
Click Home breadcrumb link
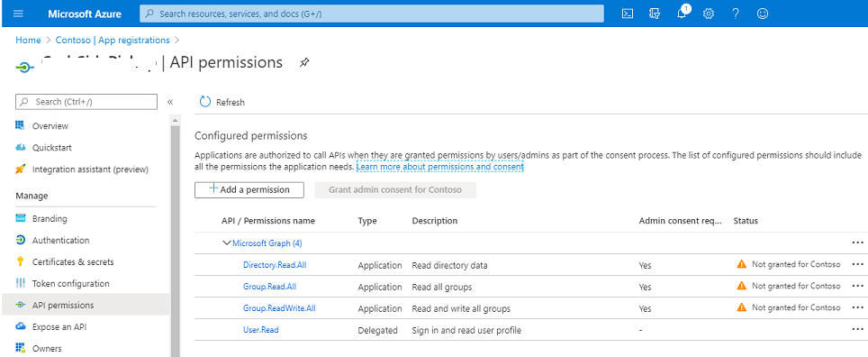(x=28, y=40)
